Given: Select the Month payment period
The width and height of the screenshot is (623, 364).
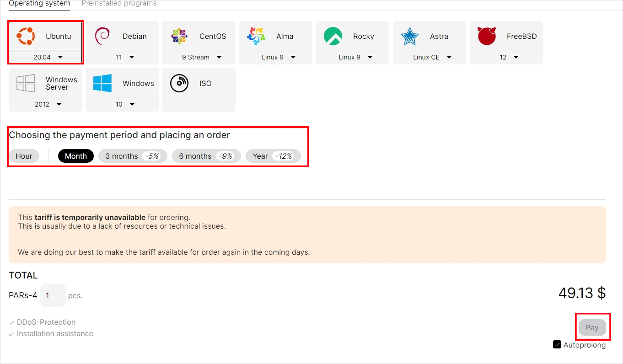Looking at the screenshot, I should tap(76, 156).
